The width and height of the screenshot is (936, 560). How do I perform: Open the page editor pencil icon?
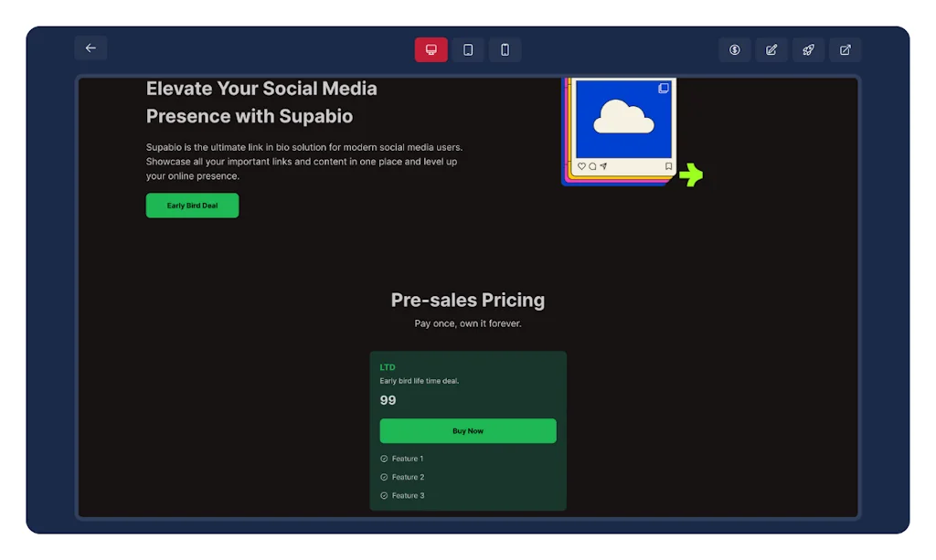coord(771,49)
